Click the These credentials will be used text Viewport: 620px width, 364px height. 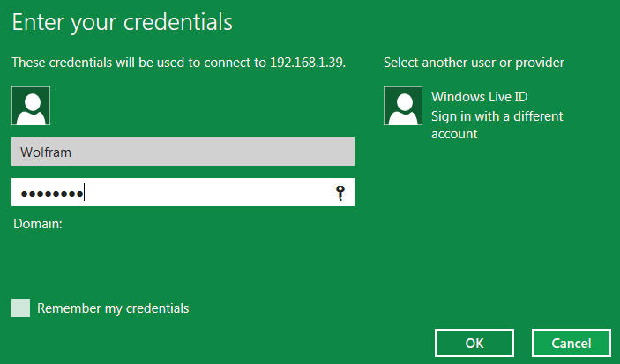115,63
